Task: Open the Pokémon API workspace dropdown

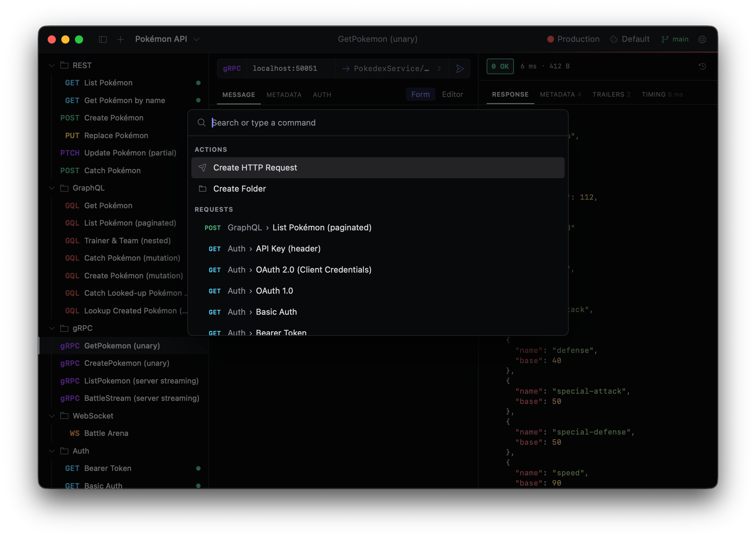Action: pos(167,39)
